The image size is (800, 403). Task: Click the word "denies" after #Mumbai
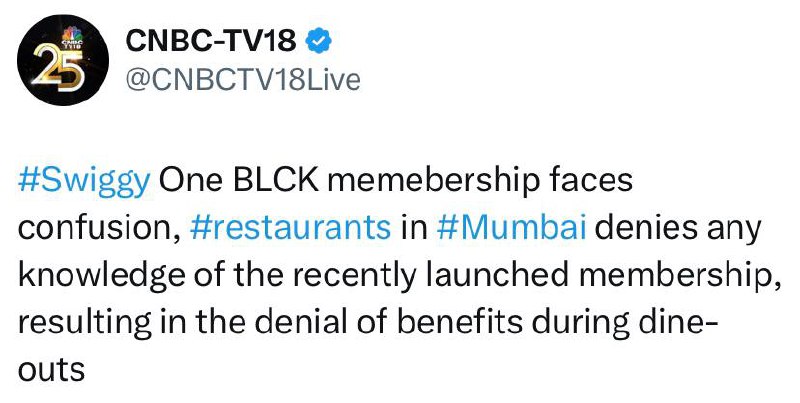[646, 228]
